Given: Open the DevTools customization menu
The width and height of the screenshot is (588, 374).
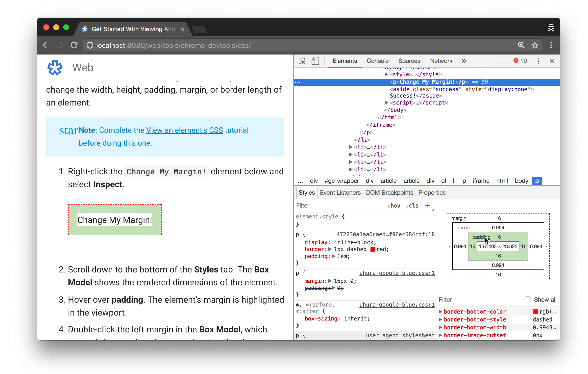Looking at the screenshot, I should [538, 61].
